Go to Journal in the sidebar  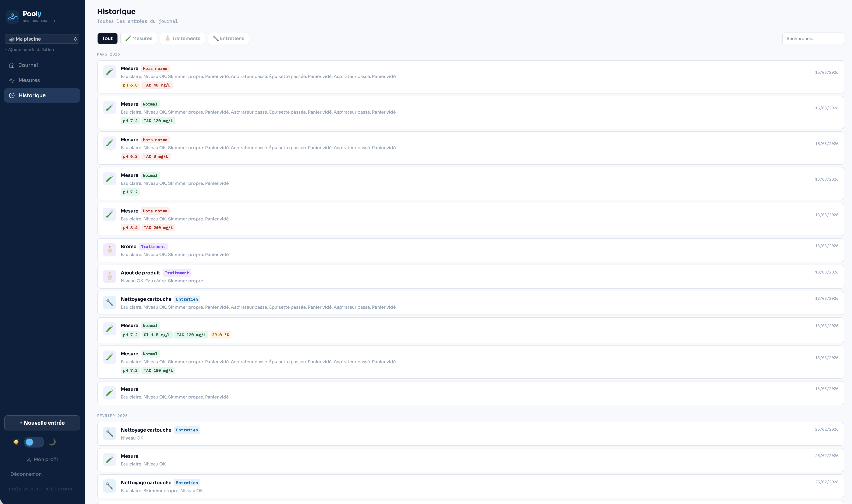click(x=28, y=65)
